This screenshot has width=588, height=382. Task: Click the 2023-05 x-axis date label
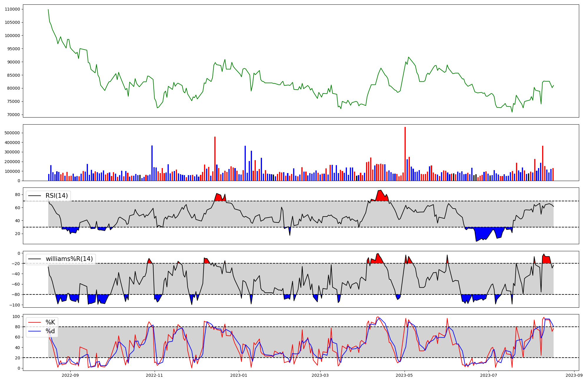(405, 375)
